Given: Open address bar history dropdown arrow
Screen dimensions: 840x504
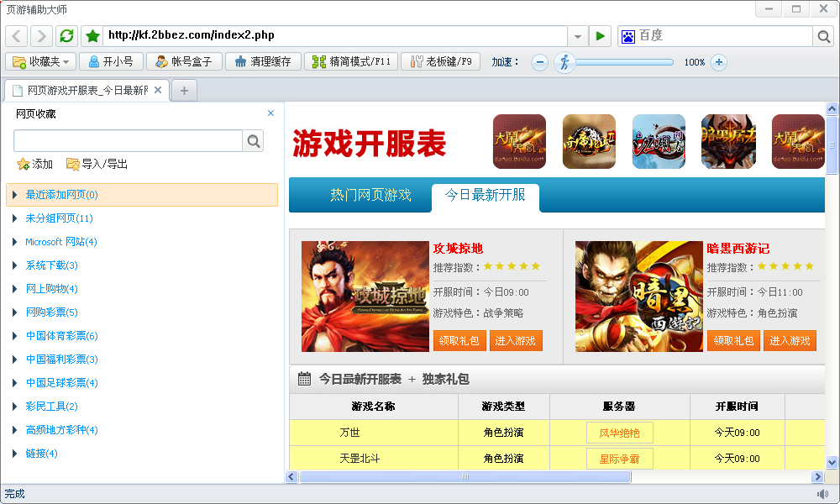Looking at the screenshot, I should 578,36.
